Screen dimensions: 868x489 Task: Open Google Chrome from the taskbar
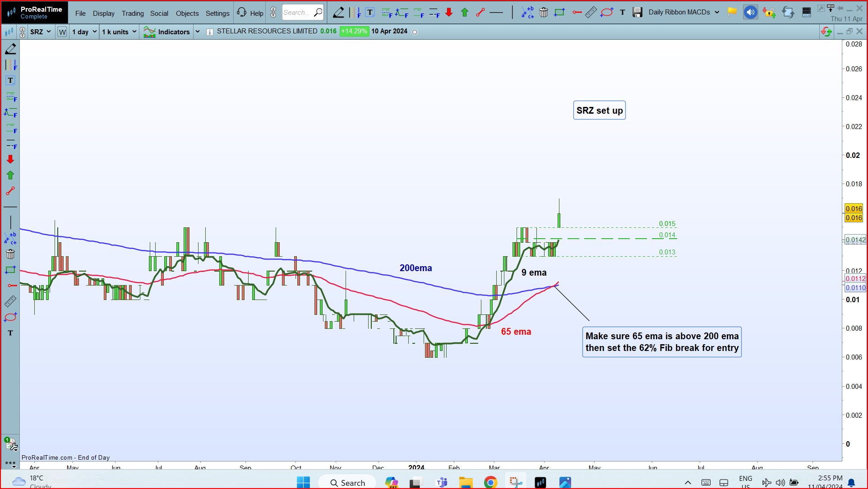490,482
